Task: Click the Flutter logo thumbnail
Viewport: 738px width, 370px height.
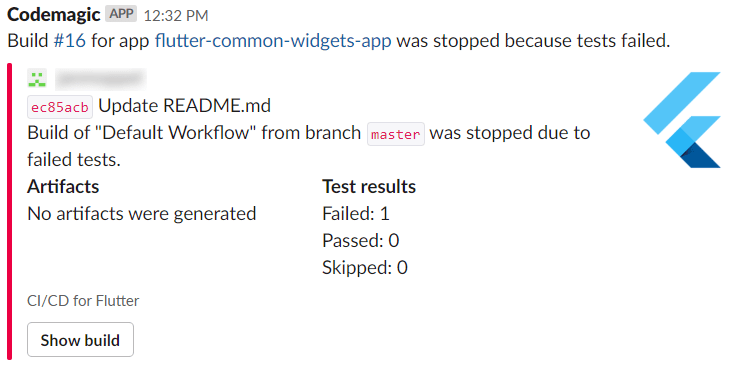Action: coord(682,120)
